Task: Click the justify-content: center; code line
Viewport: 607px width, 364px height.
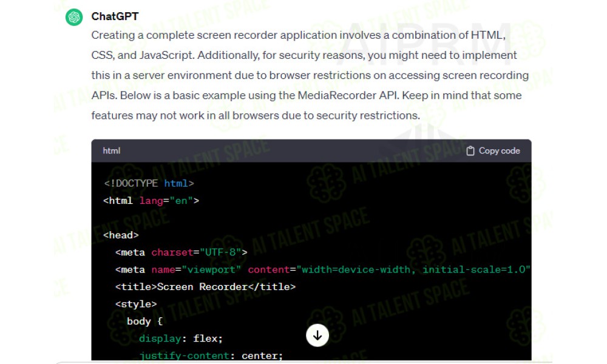Action: pyautogui.click(x=211, y=356)
